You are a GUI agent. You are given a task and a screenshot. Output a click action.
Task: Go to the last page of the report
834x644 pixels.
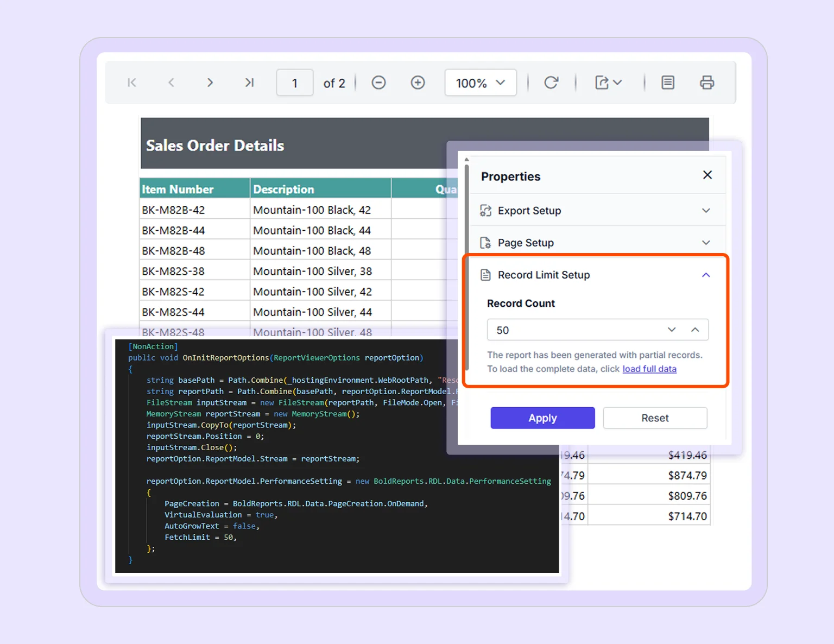[249, 83]
